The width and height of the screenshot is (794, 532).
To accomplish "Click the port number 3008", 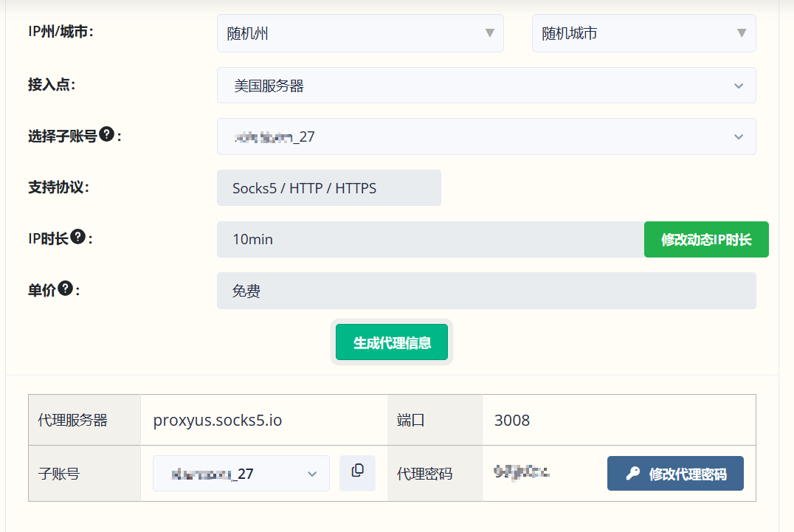I will click(x=512, y=421).
